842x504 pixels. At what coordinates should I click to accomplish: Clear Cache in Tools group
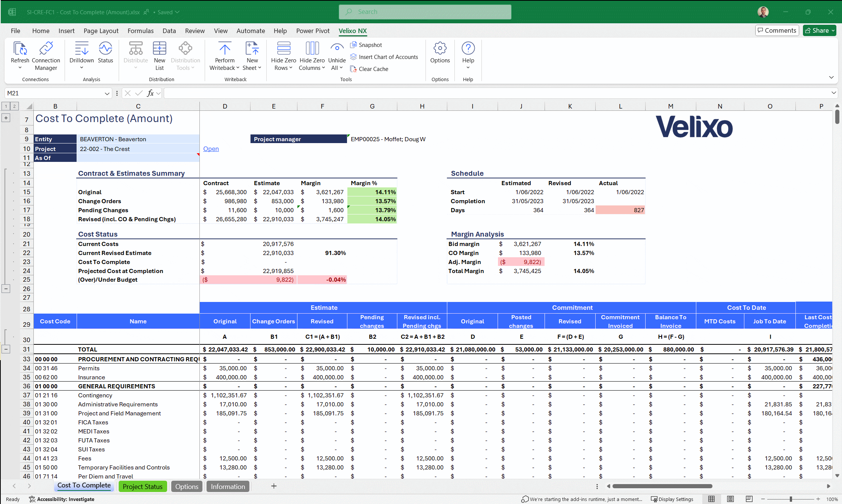coord(369,69)
